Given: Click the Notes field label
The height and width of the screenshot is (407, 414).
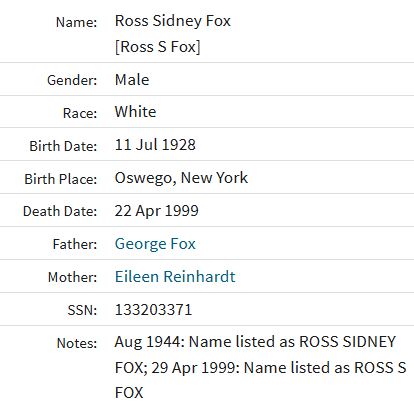Looking at the screenshot, I should pos(77,343).
